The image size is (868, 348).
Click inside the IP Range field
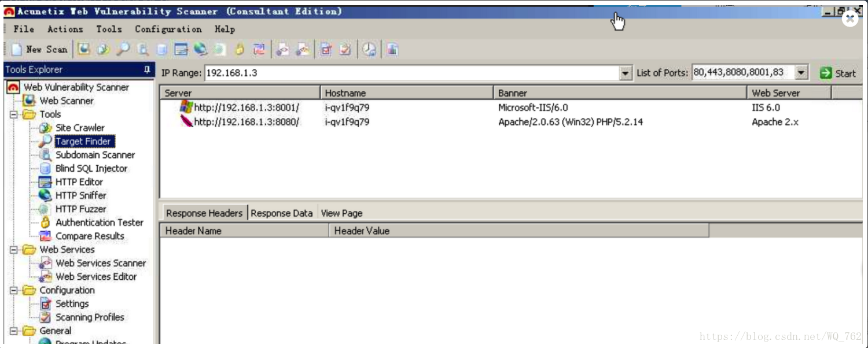(411, 73)
